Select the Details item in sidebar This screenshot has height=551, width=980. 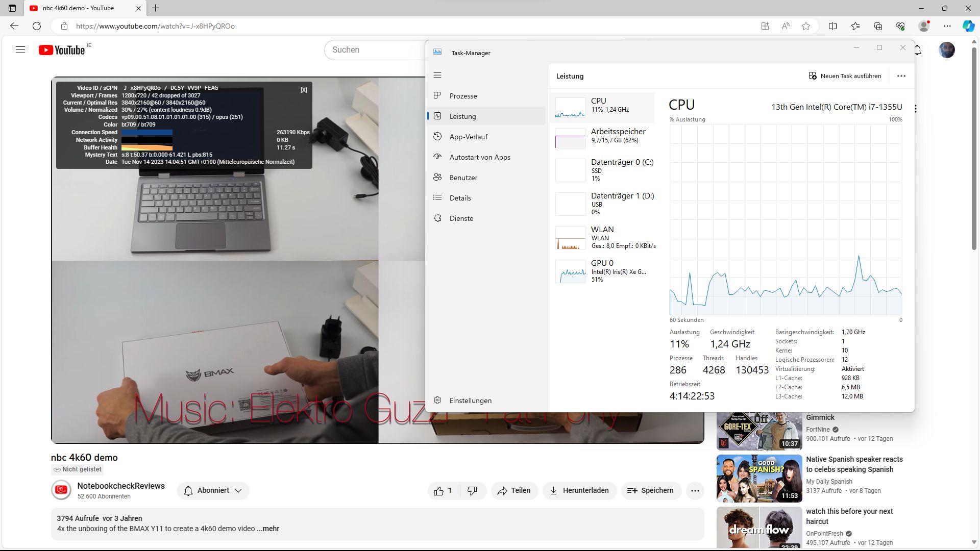(460, 198)
